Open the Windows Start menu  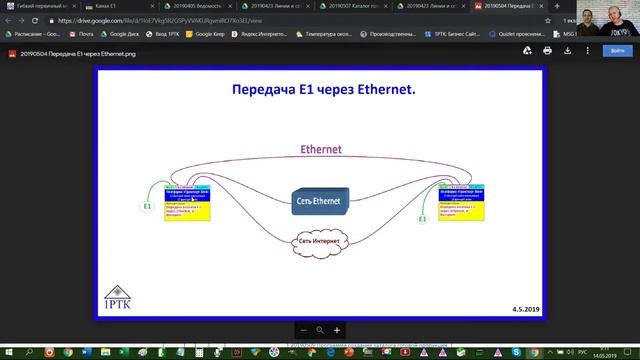tap(8, 352)
